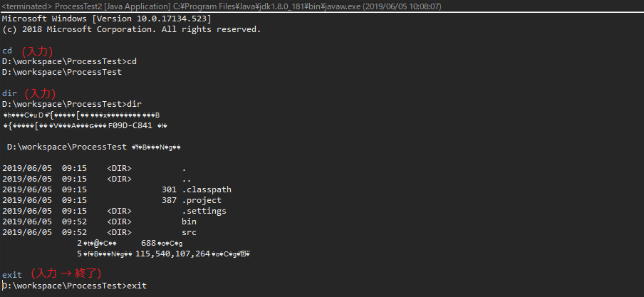Image resolution: width=644 pixels, height=297 pixels.
Task: Click the .project file entry
Action: click(x=202, y=200)
